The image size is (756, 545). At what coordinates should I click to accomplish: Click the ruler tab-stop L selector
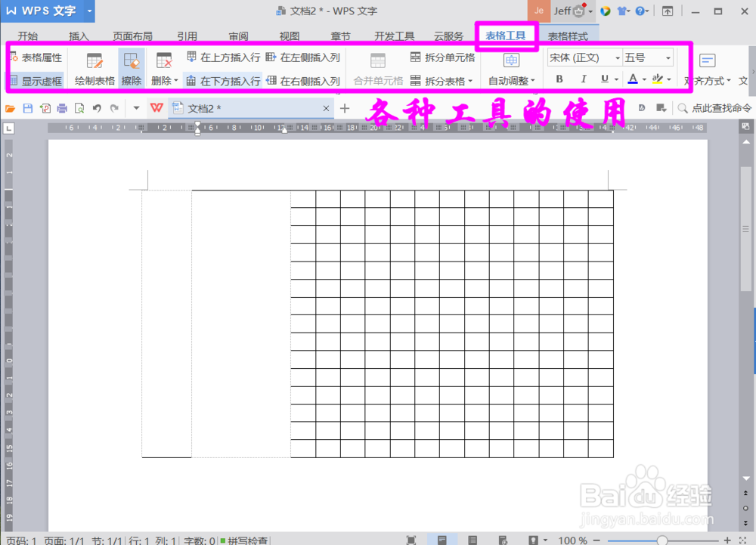[8, 129]
